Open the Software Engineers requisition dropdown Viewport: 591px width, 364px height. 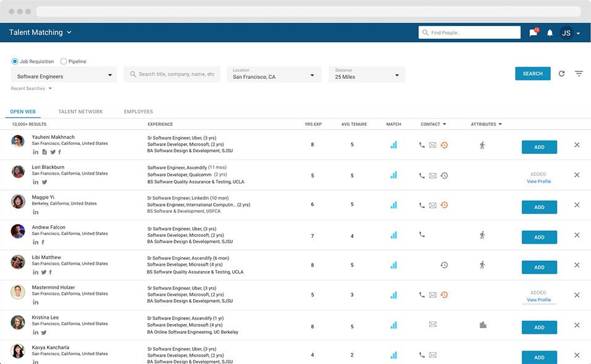[64, 76]
